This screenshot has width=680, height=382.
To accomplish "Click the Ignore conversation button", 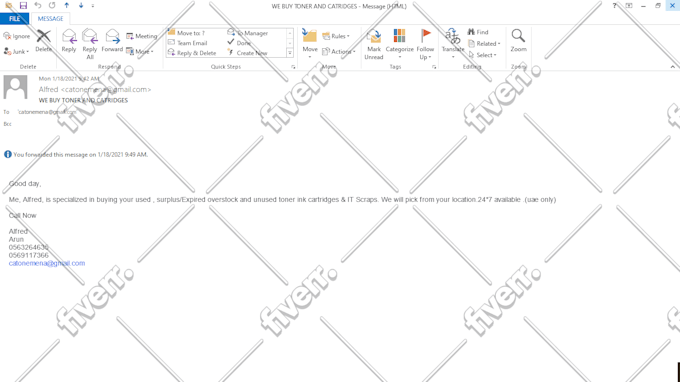I will (17, 36).
